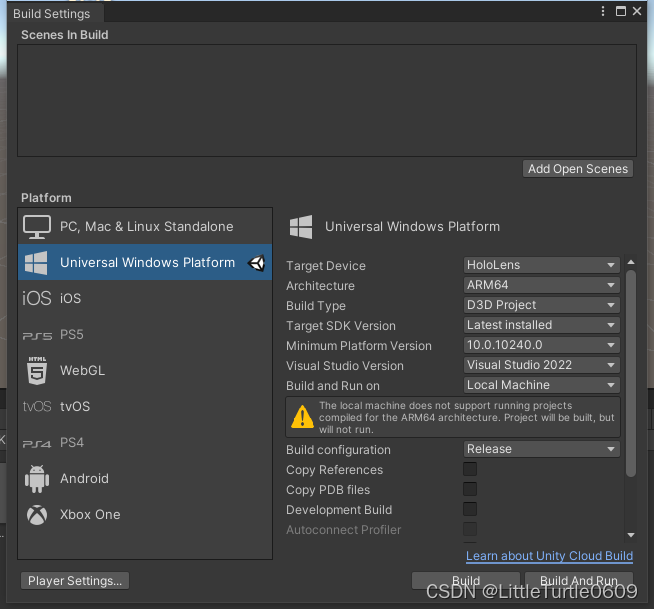The image size is (654, 609).
Task: Click the ARM64 architecture warning message text
Action: pyautogui.click(x=466, y=418)
